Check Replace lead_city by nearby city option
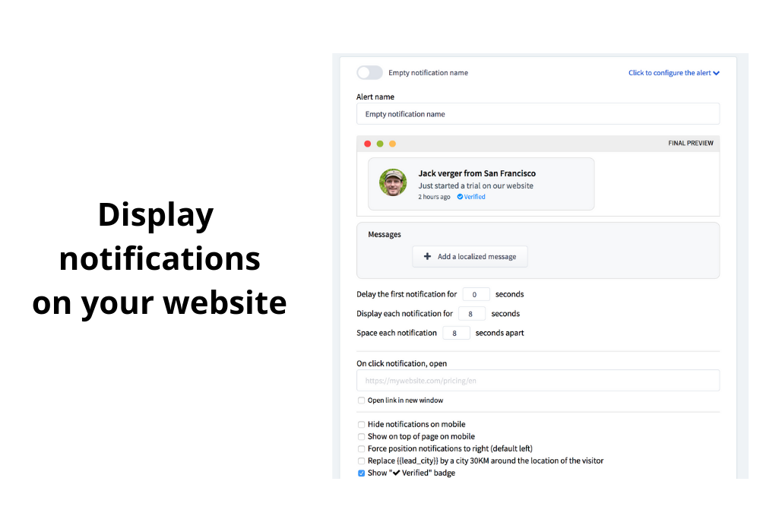The image size is (760, 532). point(362,461)
